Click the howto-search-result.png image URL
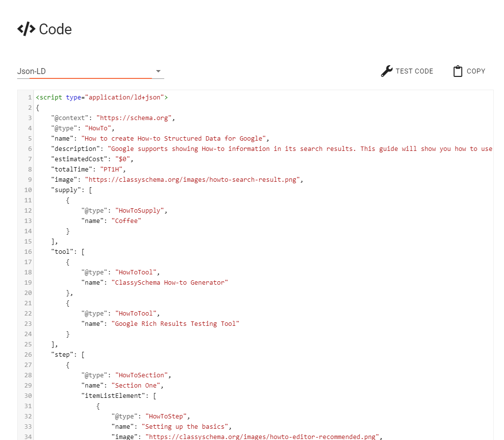This screenshot has height=440, width=504. click(x=193, y=179)
